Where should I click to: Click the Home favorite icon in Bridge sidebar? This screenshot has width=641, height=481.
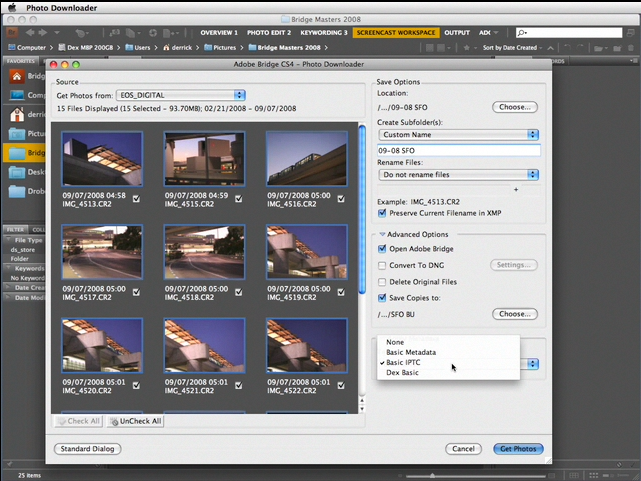pyautogui.click(x=17, y=76)
